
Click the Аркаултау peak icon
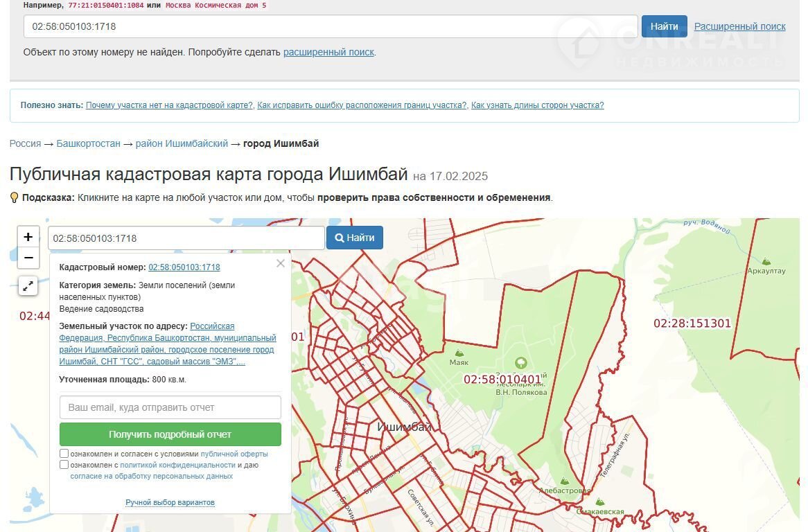pyautogui.click(x=766, y=262)
